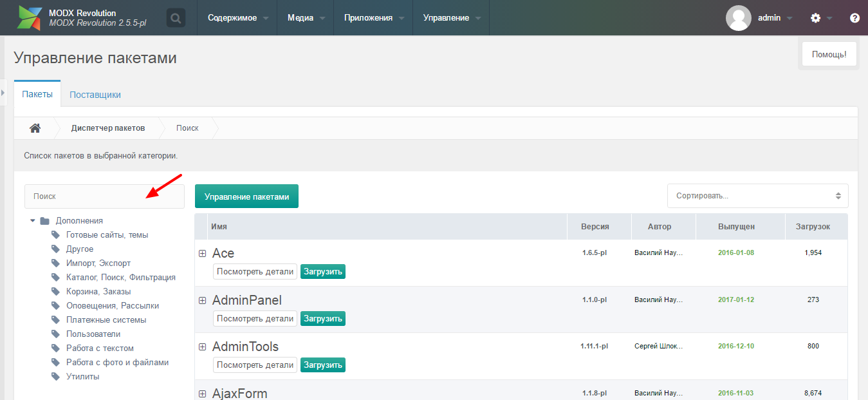Select the Корзина, Заказы category
The height and width of the screenshot is (400, 868).
[98, 292]
